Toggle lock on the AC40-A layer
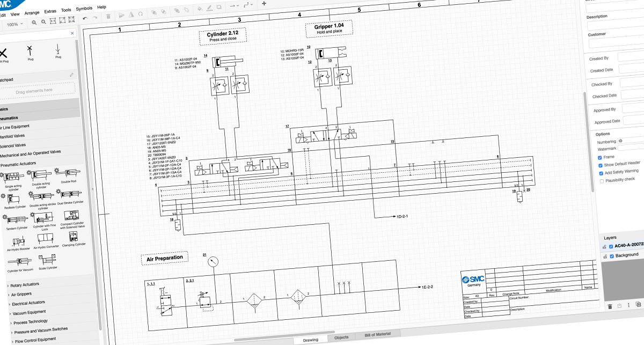The width and height of the screenshot is (644, 345). [604, 247]
